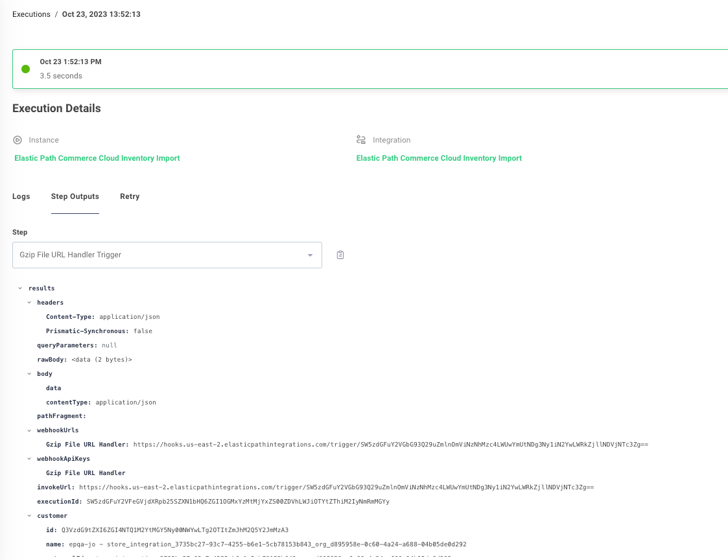Select the customer id value
This screenshot has height=560, width=728.
[174, 530]
